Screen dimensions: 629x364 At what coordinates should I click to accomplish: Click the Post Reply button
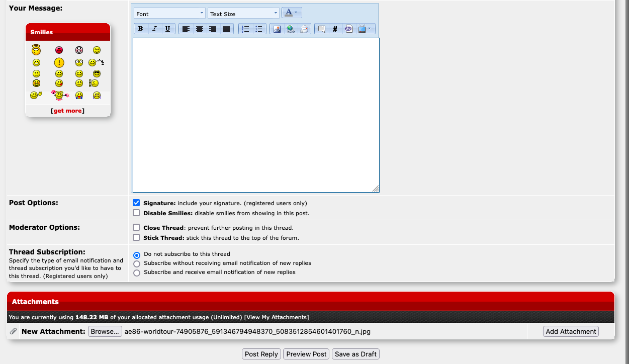point(261,354)
